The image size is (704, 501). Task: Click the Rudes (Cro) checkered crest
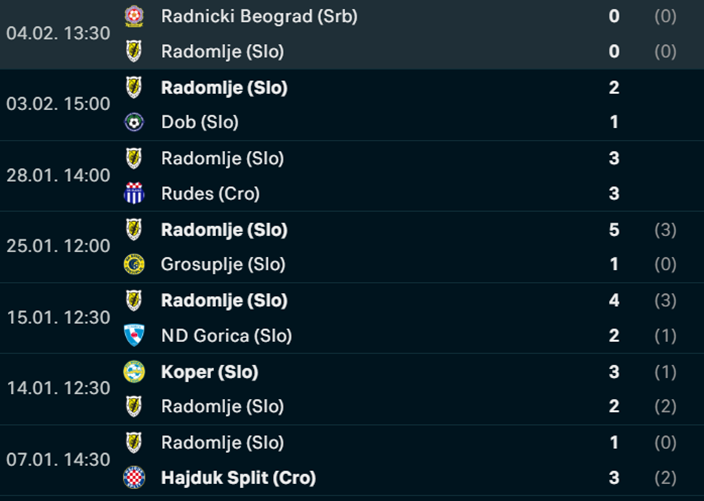pos(134,193)
